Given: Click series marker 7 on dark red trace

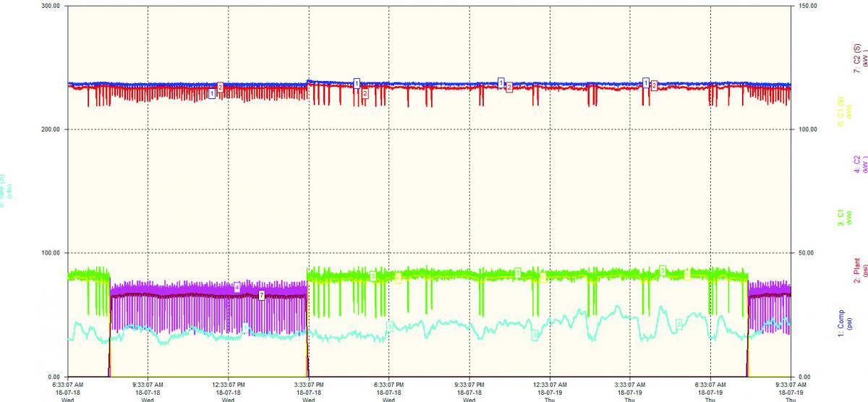Looking at the screenshot, I should 262,296.
